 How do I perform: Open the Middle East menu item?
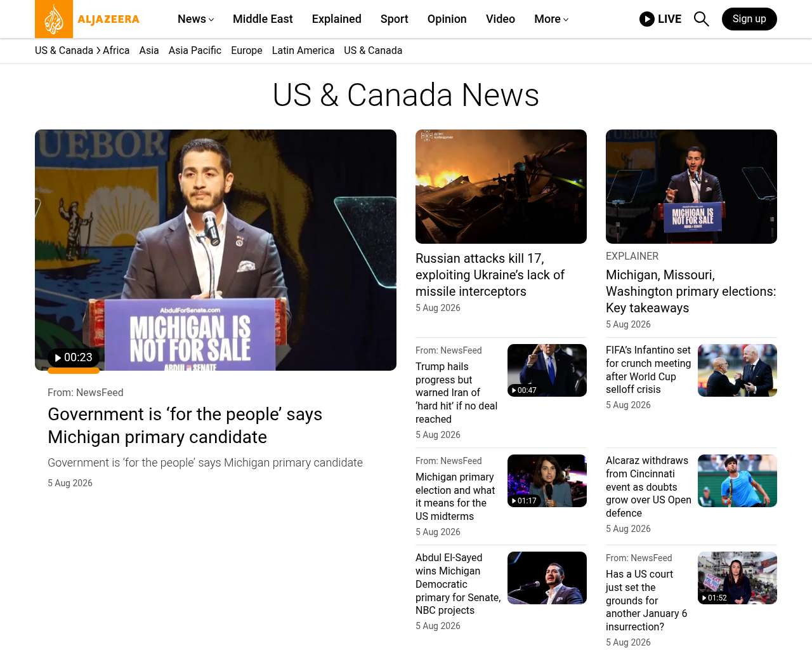[263, 19]
